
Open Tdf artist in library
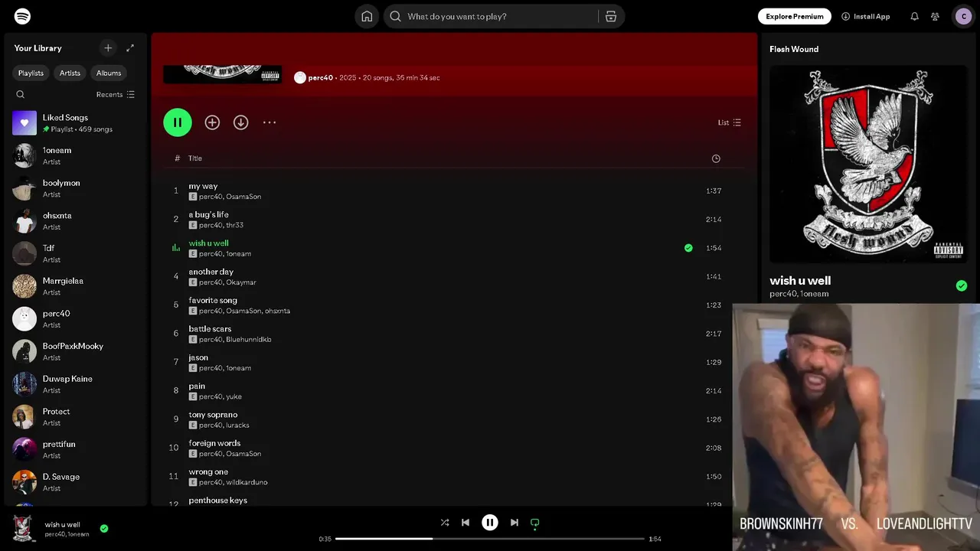(75, 253)
